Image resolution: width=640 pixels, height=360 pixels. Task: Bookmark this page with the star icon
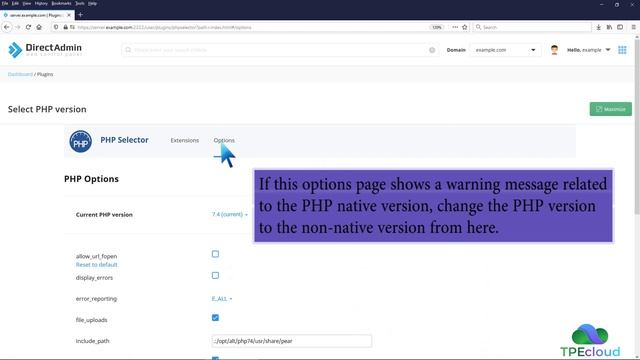pos(464,27)
